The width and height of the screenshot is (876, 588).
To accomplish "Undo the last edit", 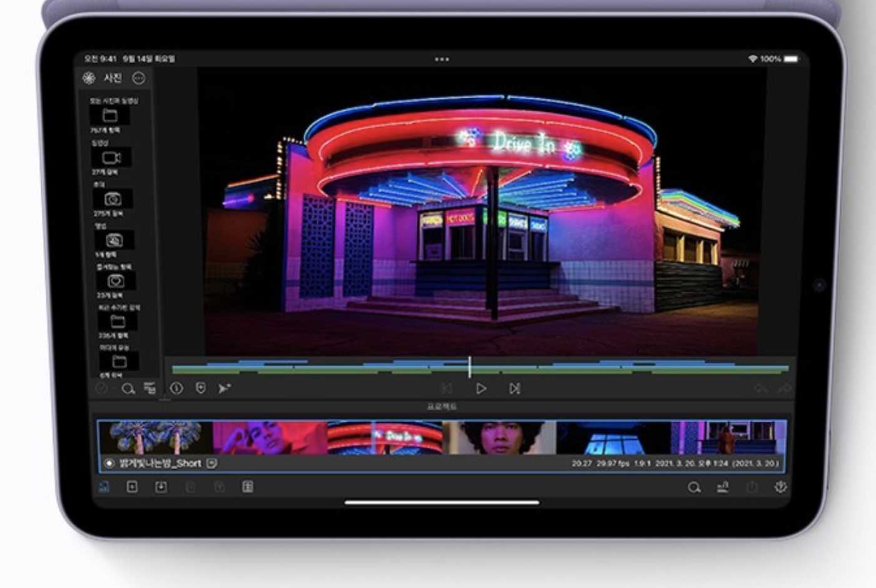I will point(761,389).
